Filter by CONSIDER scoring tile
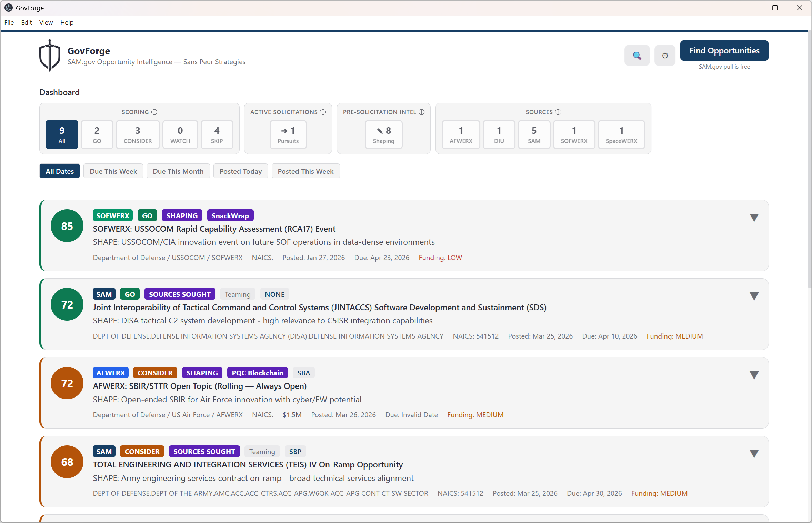Image resolution: width=812 pixels, height=523 pixels. pos(138,134)
